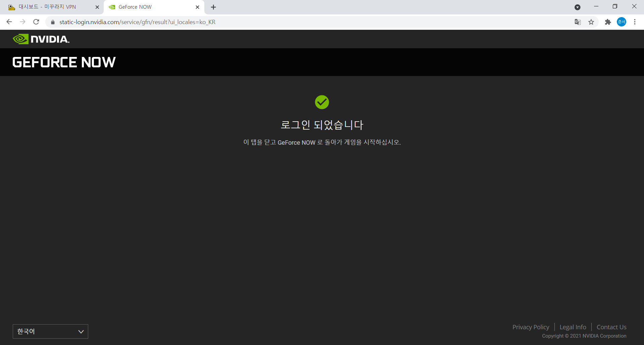Click the Copyright 2021 NVIDIA Corporation text
Screen dimensions: 644x345
tap(584, 336)
